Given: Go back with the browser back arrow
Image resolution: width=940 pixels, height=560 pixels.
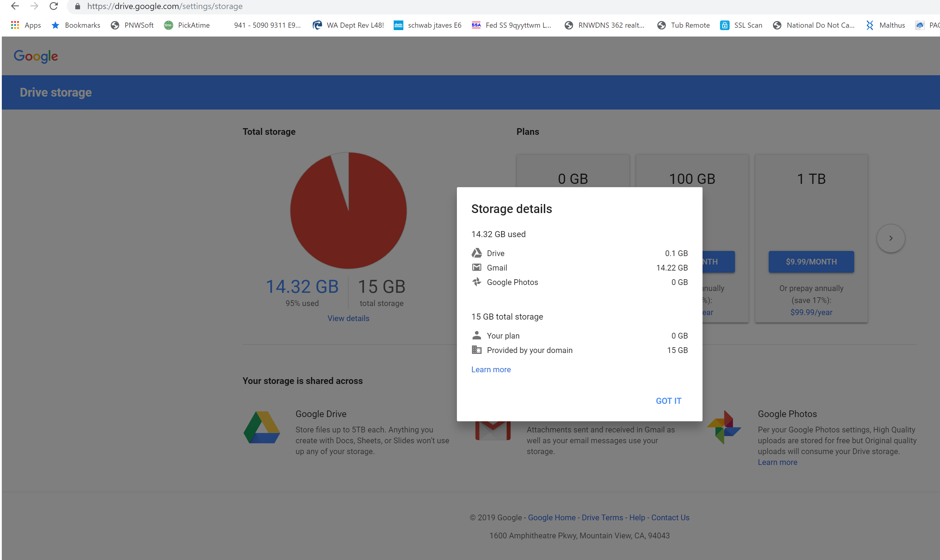Looking at the screenshot, I should coord(15,6).
